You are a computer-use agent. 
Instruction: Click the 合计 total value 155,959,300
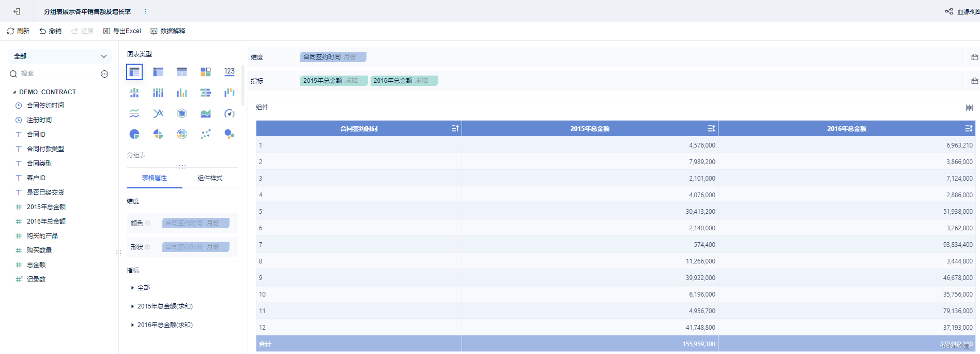tap(699, 344)
